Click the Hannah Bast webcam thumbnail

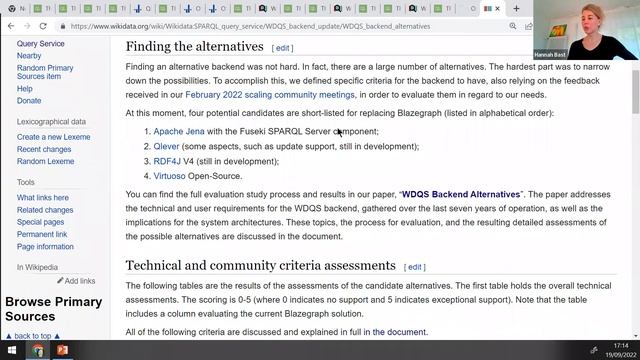click(x=586, y=30)
